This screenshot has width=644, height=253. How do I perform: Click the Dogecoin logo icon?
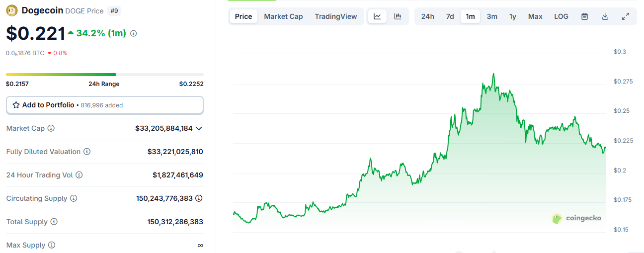click(x=12, y=10)
